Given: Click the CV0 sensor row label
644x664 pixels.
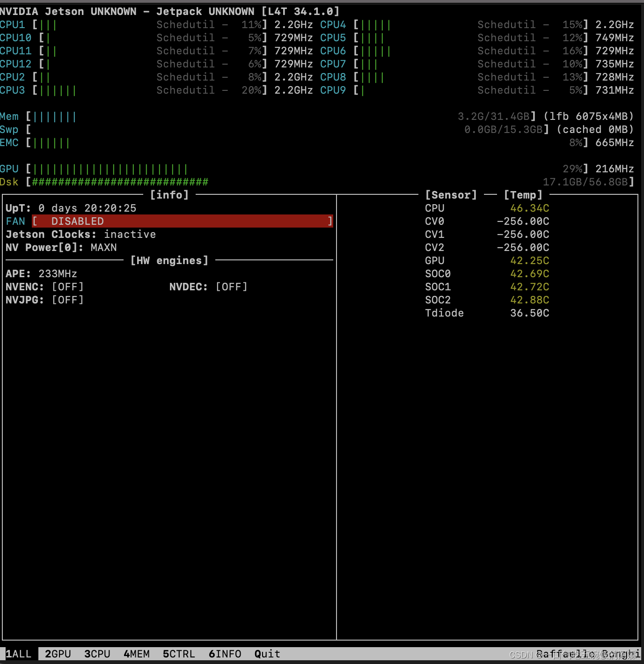Looking at the screenshot, I should point(435,221).
